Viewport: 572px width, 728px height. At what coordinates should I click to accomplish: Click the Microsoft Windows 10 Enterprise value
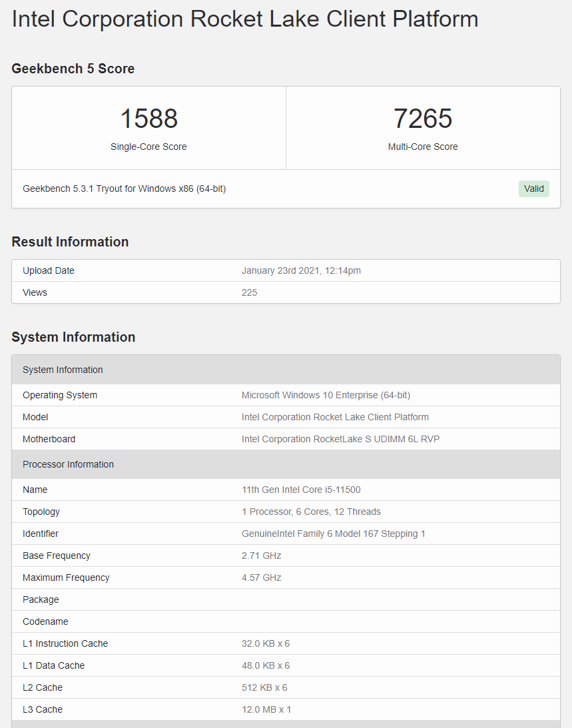point(326,395)
